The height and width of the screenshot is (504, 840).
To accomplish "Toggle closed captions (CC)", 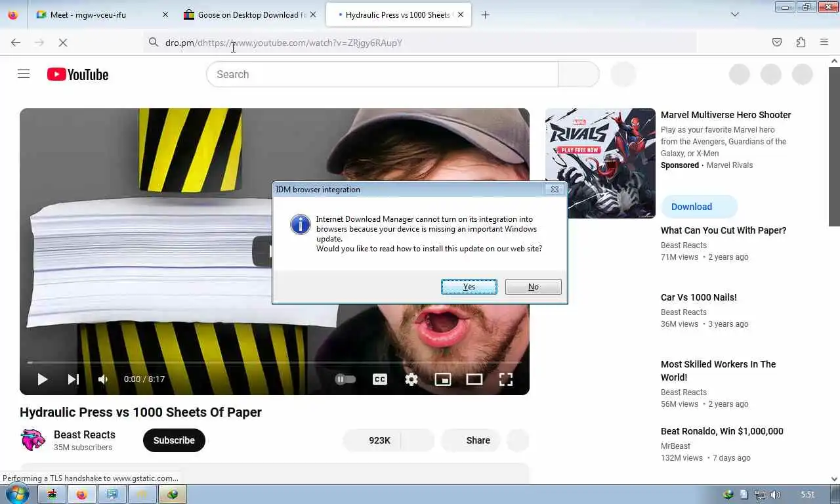I will pos(380,379).
